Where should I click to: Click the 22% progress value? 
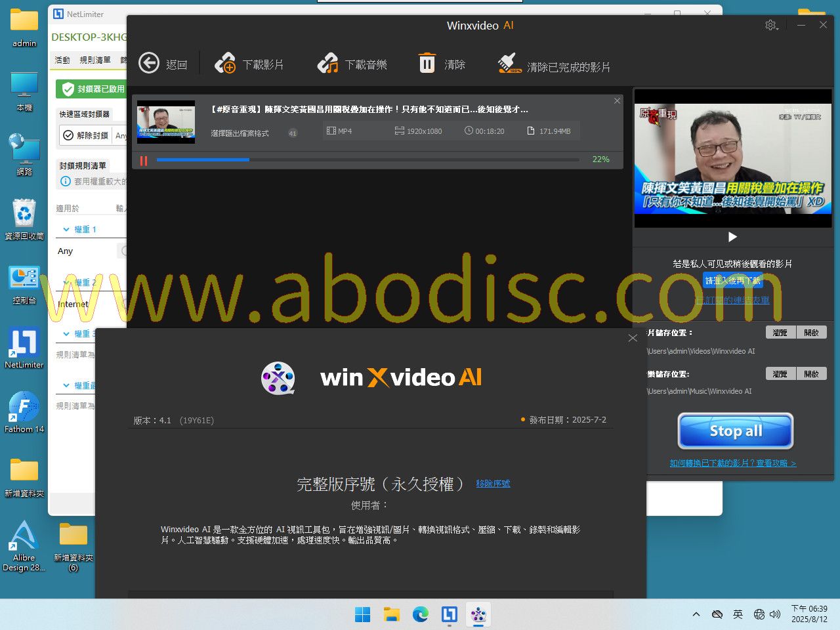[600, 159]
